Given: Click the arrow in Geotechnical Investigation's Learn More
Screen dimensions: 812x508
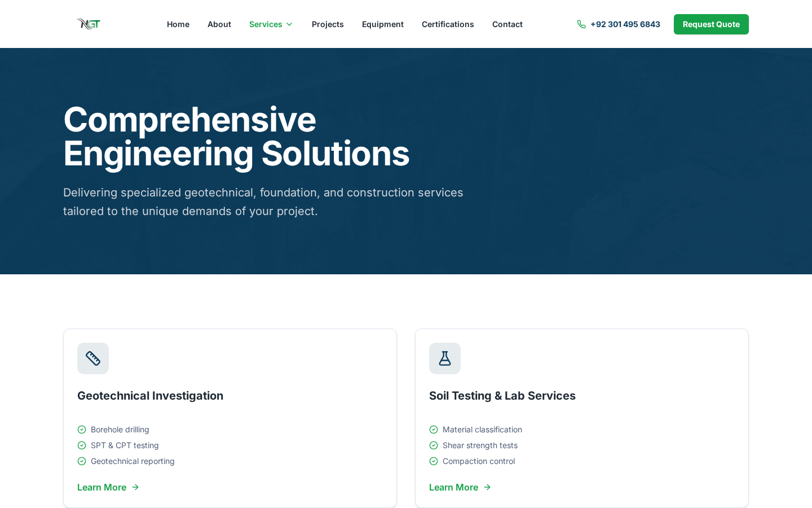Looking at the screenshot, I should click(x=135, y=487).
